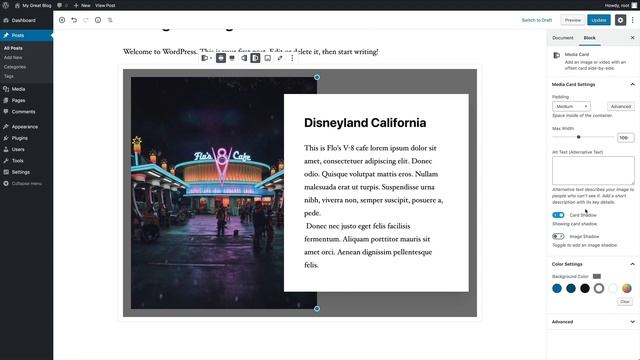Click the Update button
The height and width of the screenshot is (360, 640).
(599, 20)
